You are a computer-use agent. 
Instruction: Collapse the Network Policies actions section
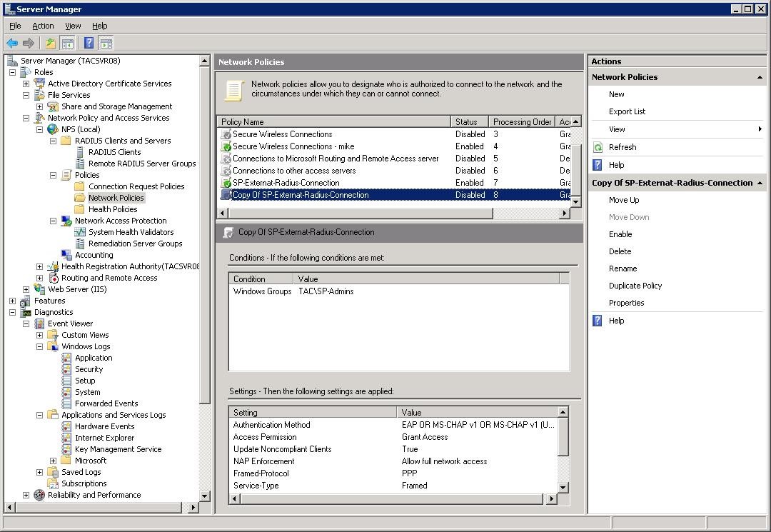pos(759,77)
